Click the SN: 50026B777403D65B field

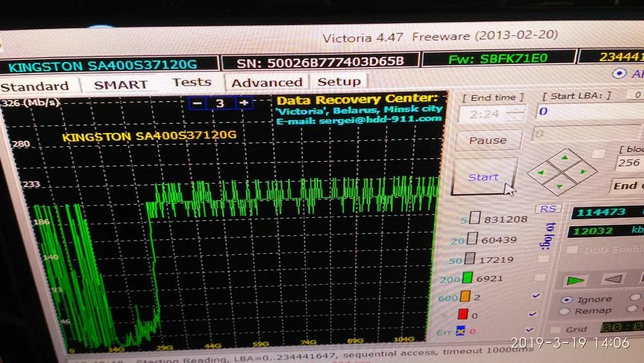(320, 62)
